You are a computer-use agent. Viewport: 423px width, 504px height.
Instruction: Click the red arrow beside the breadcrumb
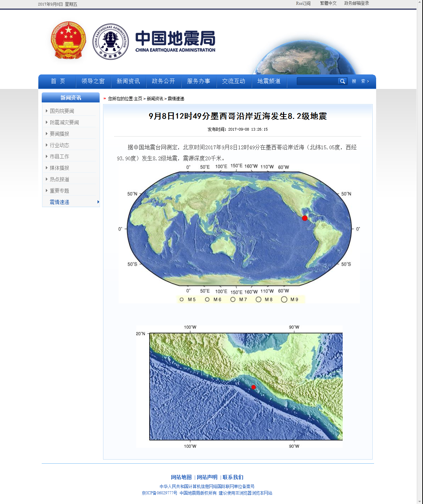point(105,99)
